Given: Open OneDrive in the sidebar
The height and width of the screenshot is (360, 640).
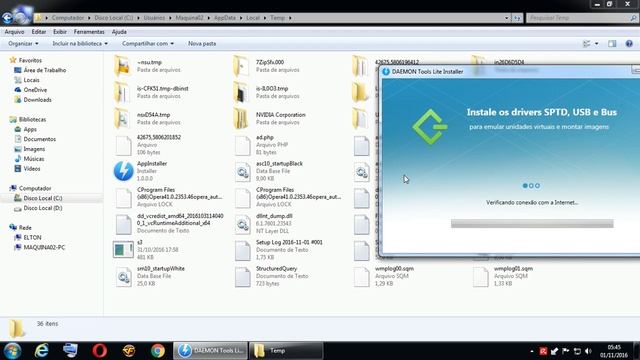Looking at the screenshot, I should pyautogui.click(x=35, y=90).
